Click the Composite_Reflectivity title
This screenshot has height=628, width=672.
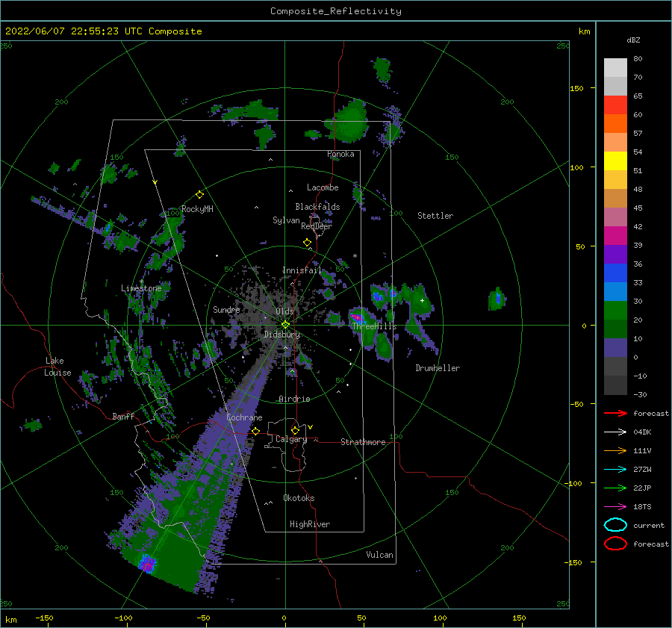pyautogui.click(x=336, y=11)
